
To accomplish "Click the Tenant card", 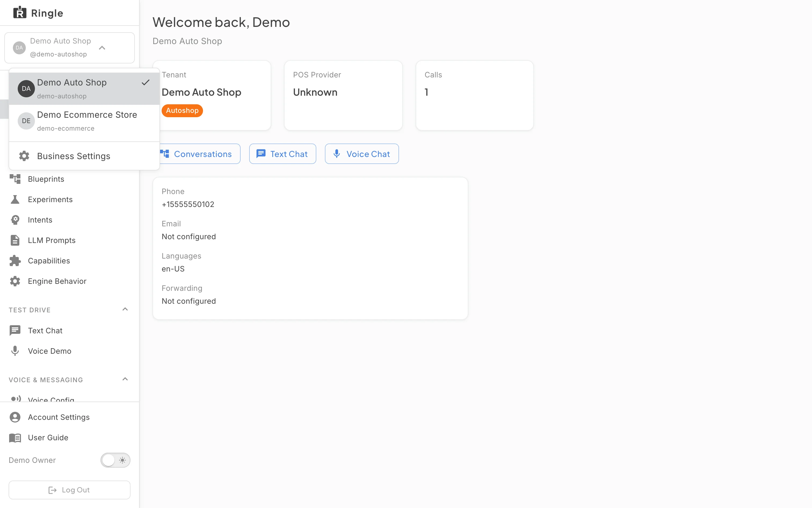I will tap(212, 95).
